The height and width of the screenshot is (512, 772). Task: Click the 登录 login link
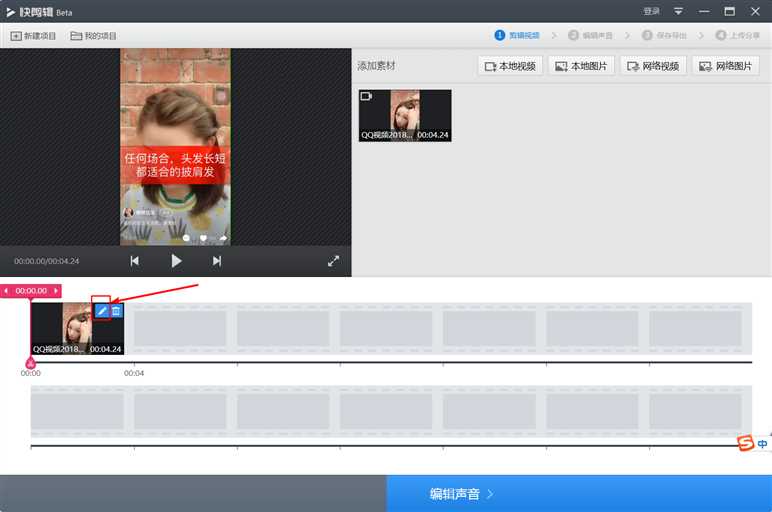pos(651,11)
